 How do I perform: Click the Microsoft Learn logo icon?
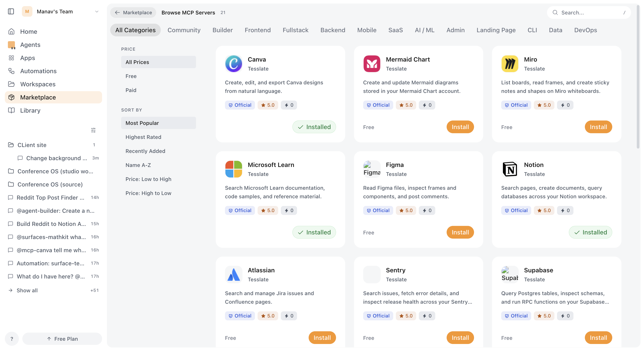pyautogui.click(x=234, y=169)
